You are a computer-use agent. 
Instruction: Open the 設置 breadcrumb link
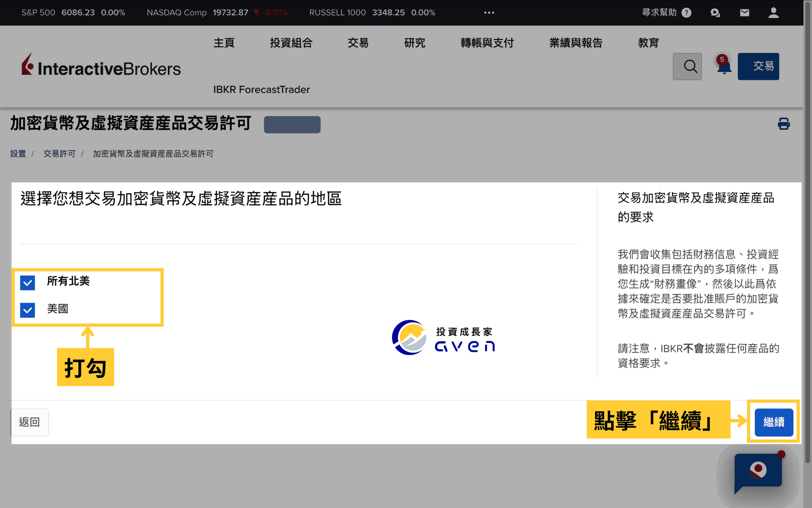[x=18, y=154]
